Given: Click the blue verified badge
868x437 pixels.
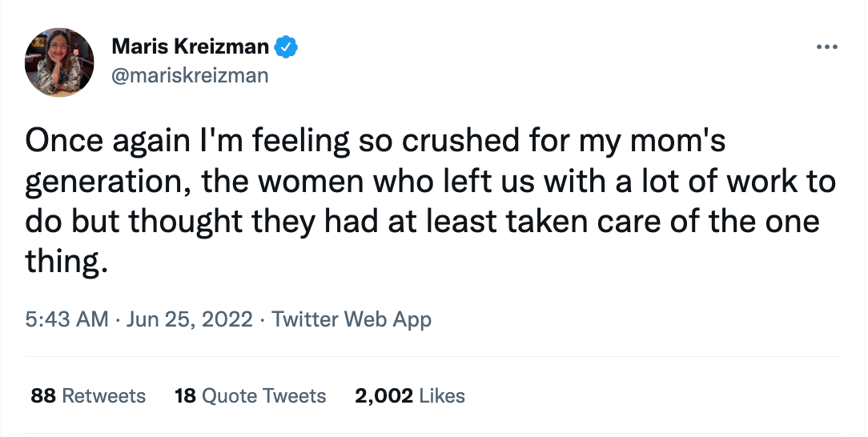Looking at the screenshot, I should [286, 47].
